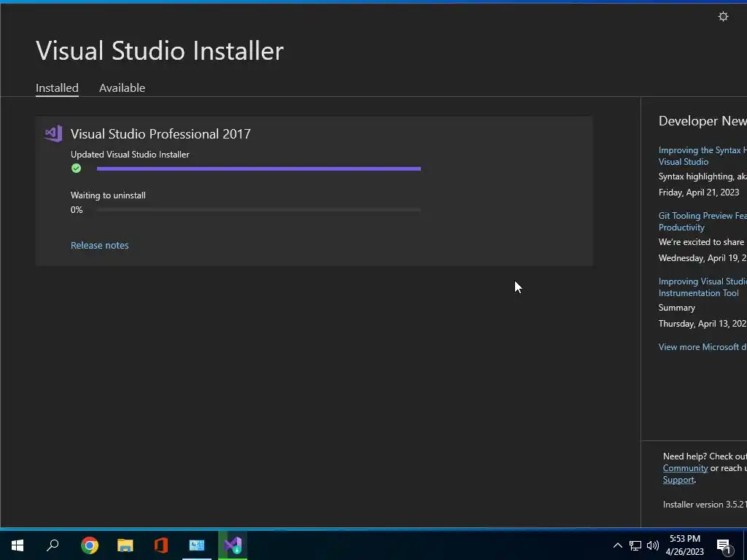Open the feedback sun icon at top right

723,17
